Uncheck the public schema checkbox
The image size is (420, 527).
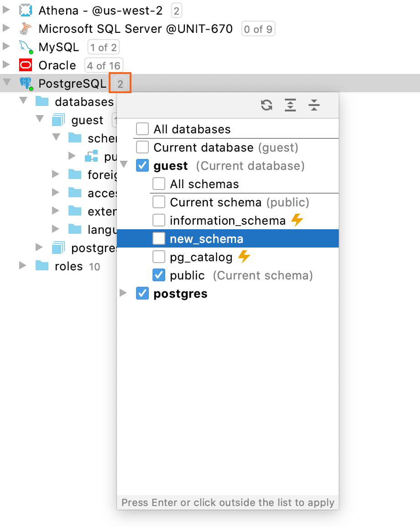159,275
